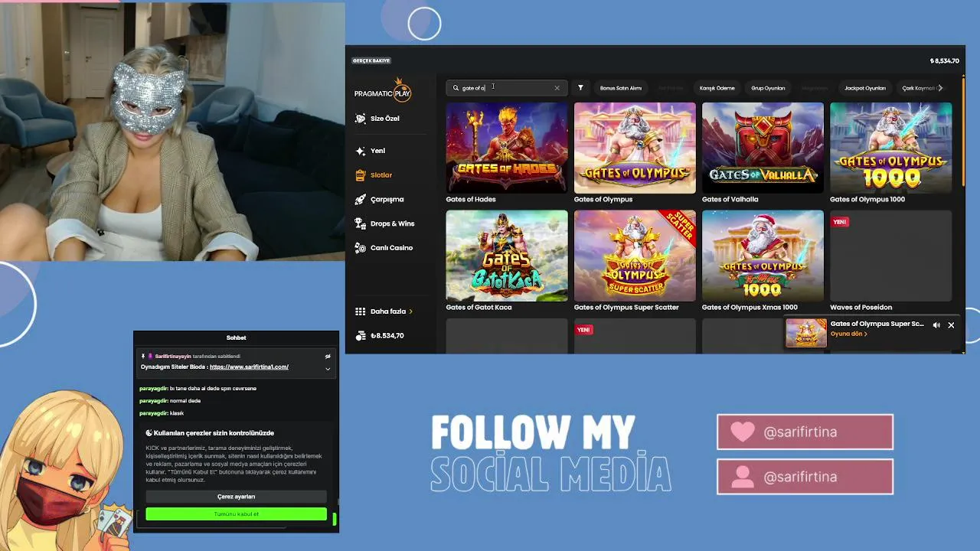Go to Canlı Casino section
Image resolution: width=980 pixels, height=551 pixels.
(x=384, y=248)
